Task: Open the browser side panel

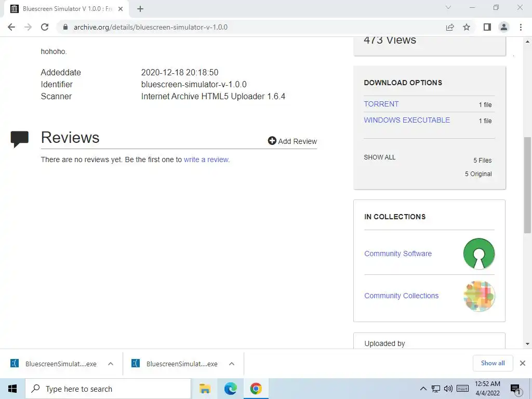Action: 487,27
